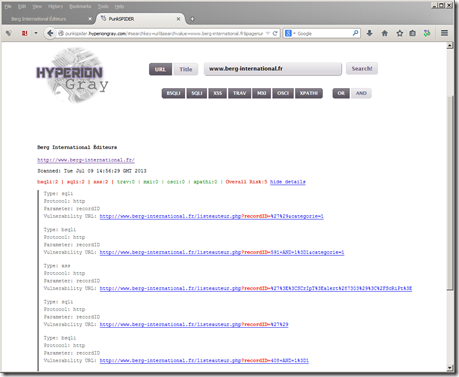Open the View menu

[37, 6]
